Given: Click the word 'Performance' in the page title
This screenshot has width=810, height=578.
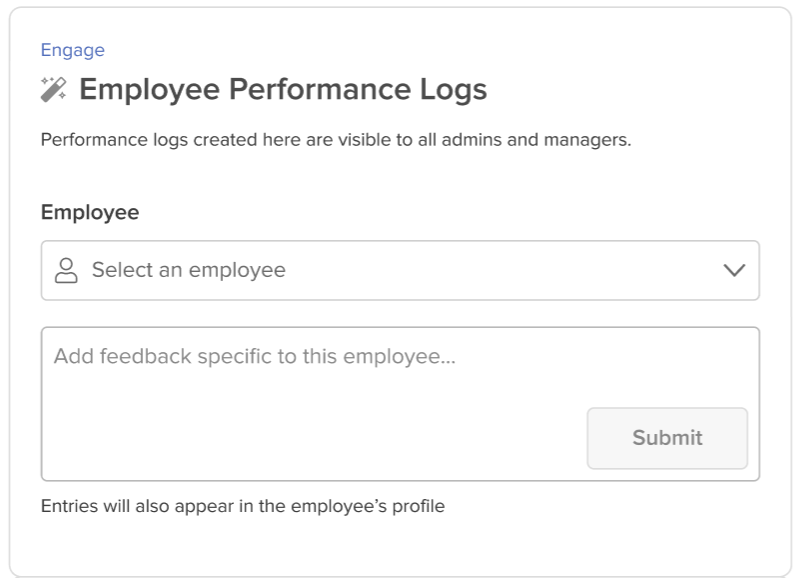Looking at the screenshot, I should [x=320, y=89].
